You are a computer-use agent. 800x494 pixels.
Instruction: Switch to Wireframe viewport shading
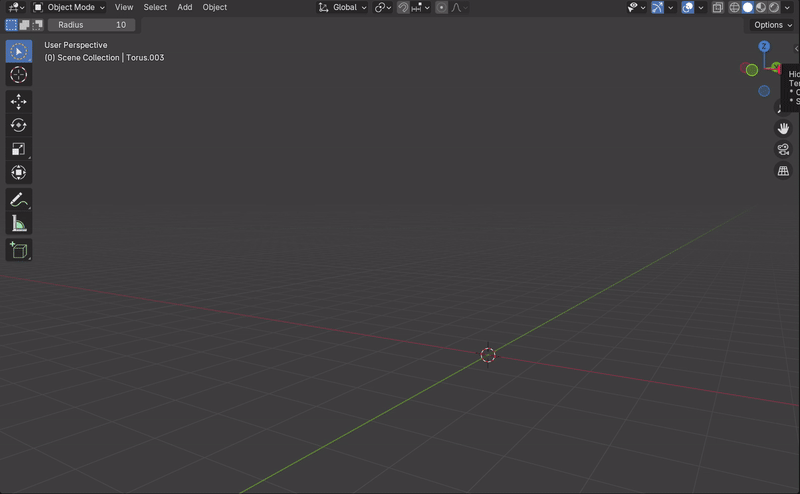pyautogui.click(x=734, y=7)
